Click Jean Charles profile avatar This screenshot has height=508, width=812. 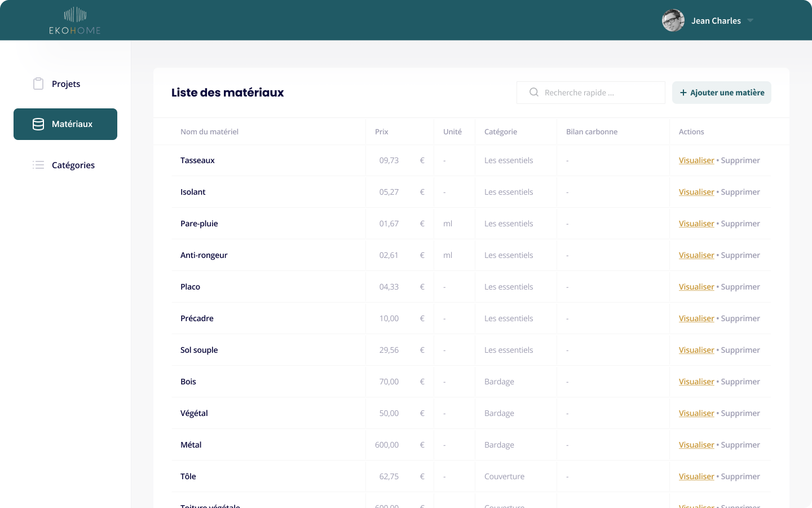tap(673, 21)
